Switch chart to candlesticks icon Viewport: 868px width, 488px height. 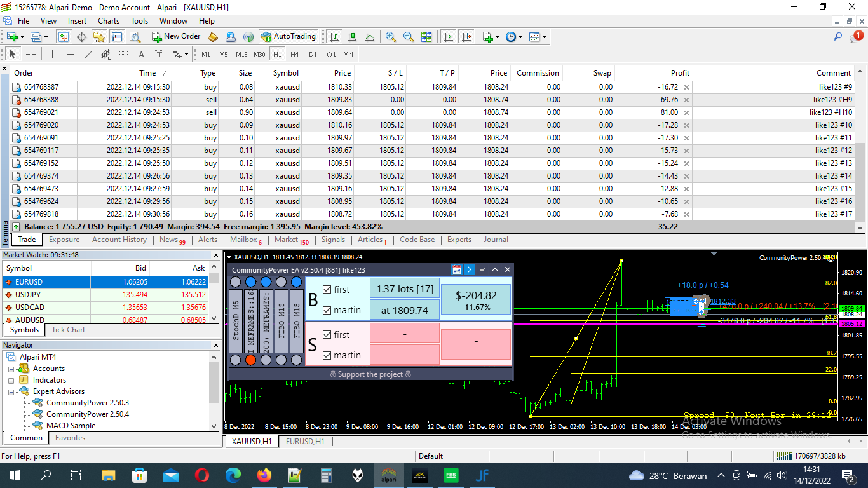(352, 37)
